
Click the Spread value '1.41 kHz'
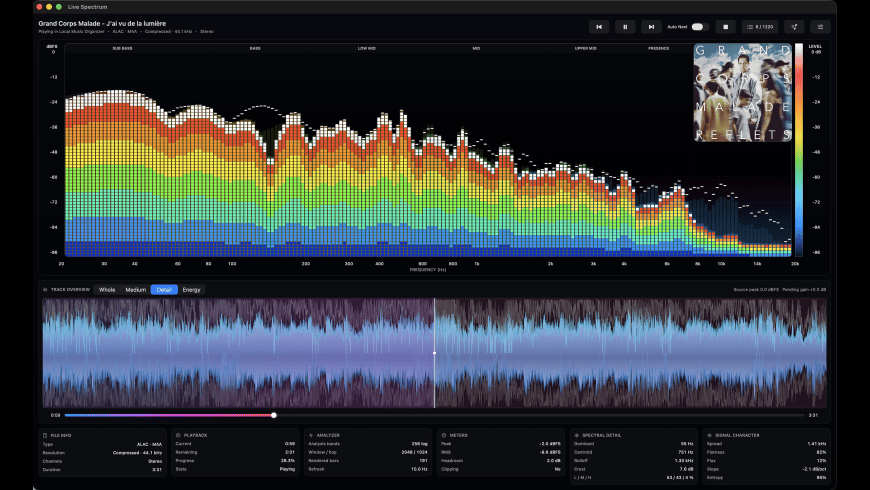point(817,444)
